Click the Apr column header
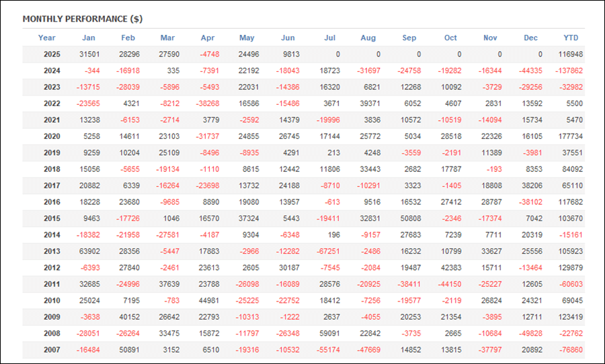This screenshot has width=605, height=364. pyautogui.click(x=208, y=38)
